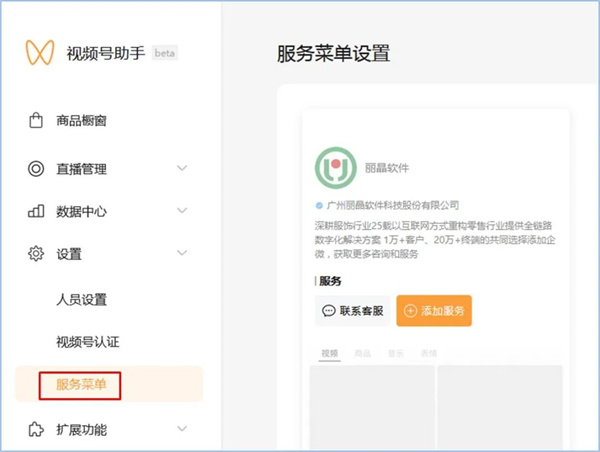Viewport: 600px width, 452px height.
Task: Click the 服务菜单设置 page heading
Action: (333, 54)
